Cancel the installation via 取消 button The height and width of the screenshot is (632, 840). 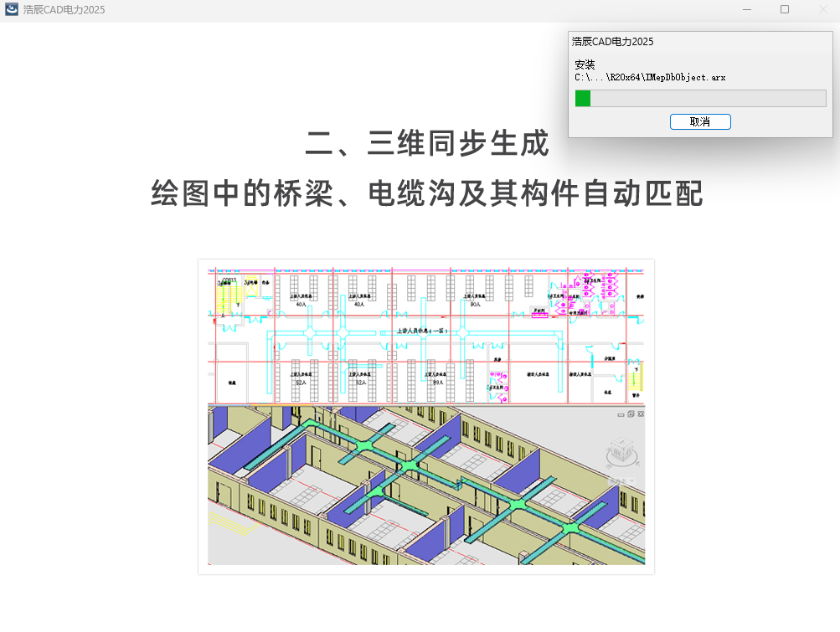point(700,121)
